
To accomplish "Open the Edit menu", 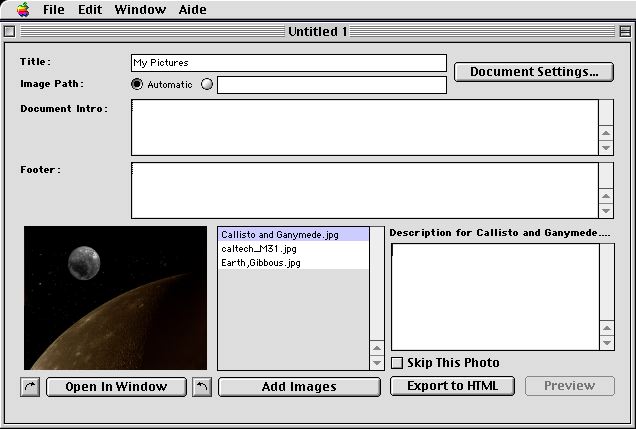I will coord(90,9).
